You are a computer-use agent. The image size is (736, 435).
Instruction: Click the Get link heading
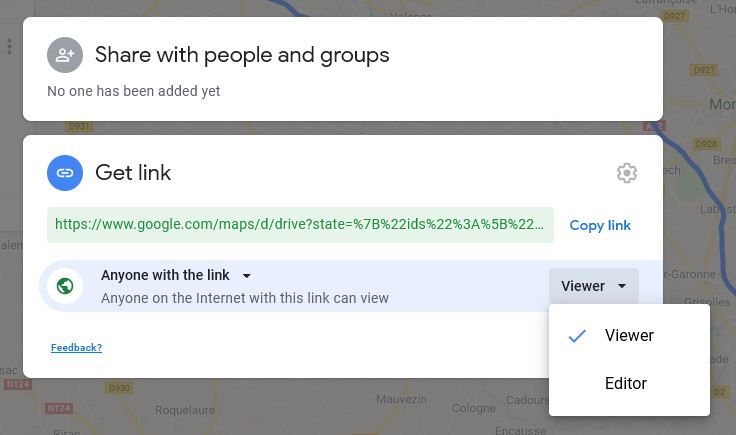click(133, 173)
